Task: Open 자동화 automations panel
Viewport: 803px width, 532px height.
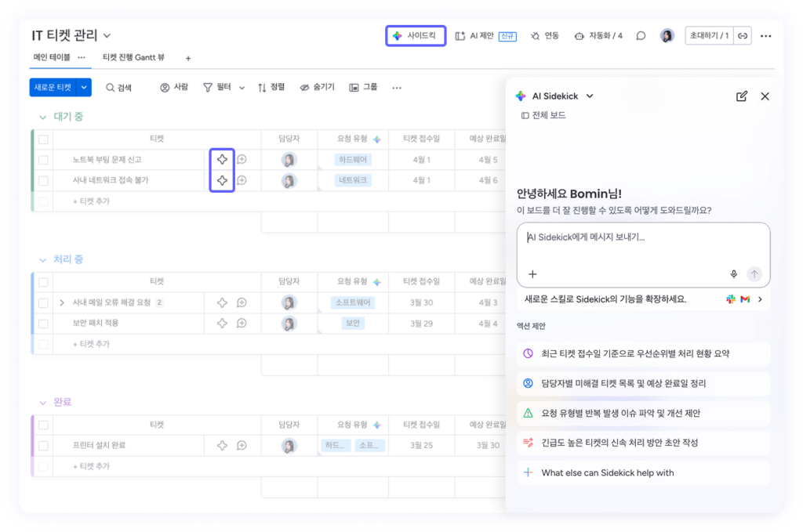Action: click(x=598, y=36)
